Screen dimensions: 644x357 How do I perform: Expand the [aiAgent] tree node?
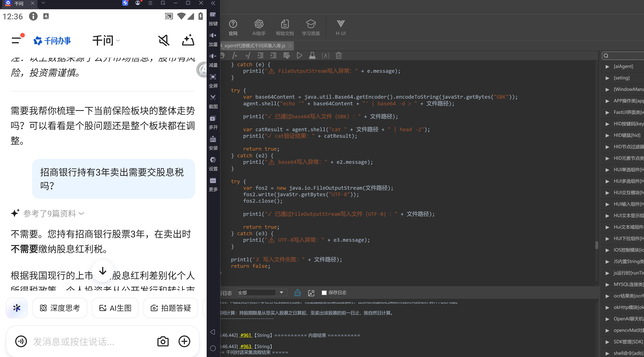607,66
